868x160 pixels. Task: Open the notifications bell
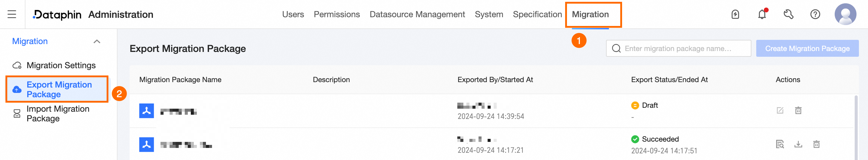762,14
